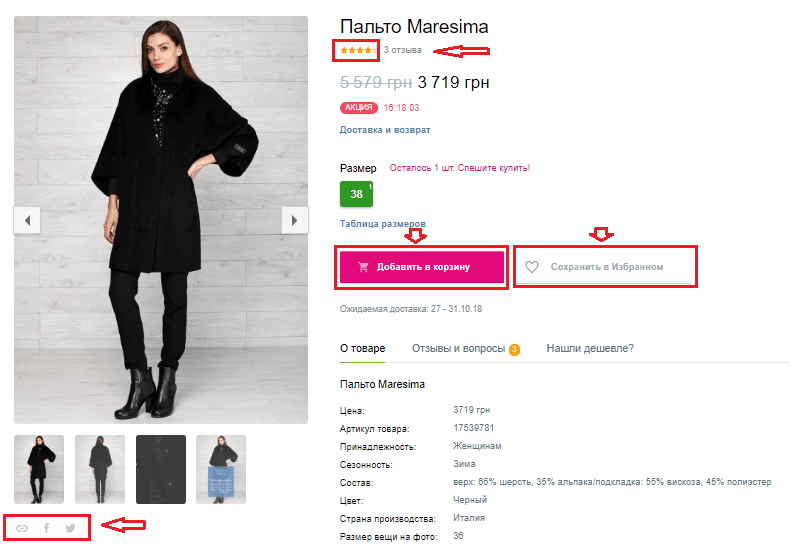Click the copy link icon below thumbnails
This screenshot has height=549, width=789.
pos(22,528)
